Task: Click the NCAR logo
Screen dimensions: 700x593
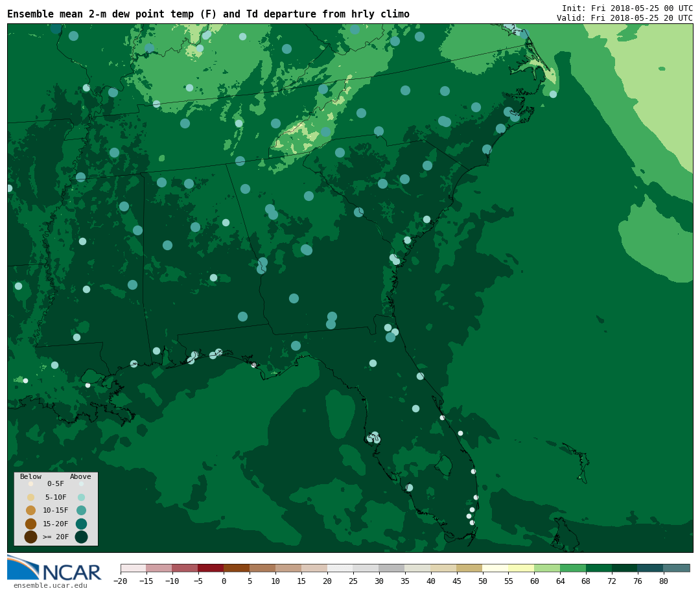Action: point(54,568)
